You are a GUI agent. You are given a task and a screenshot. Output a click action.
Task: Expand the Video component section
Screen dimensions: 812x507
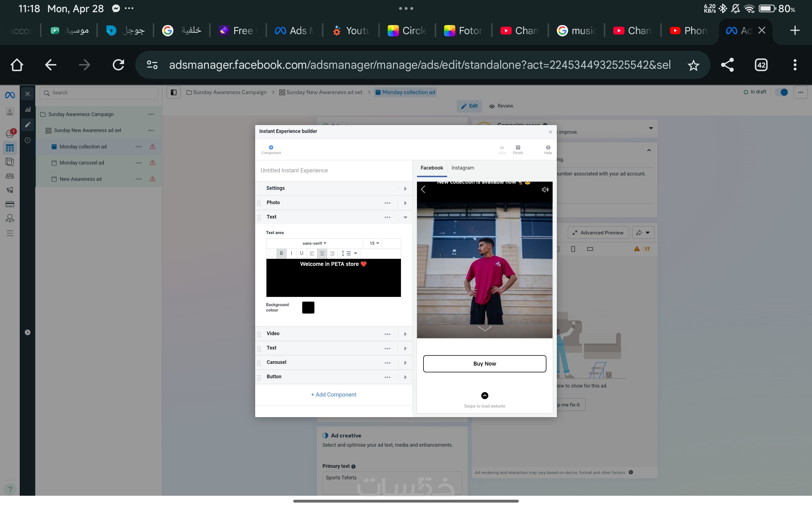[x=405, y=334]
